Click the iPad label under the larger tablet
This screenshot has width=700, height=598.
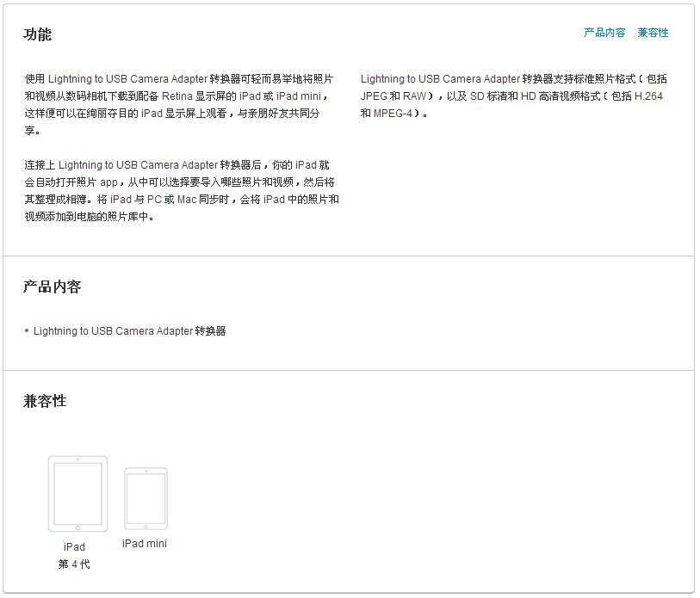point(74,547)
